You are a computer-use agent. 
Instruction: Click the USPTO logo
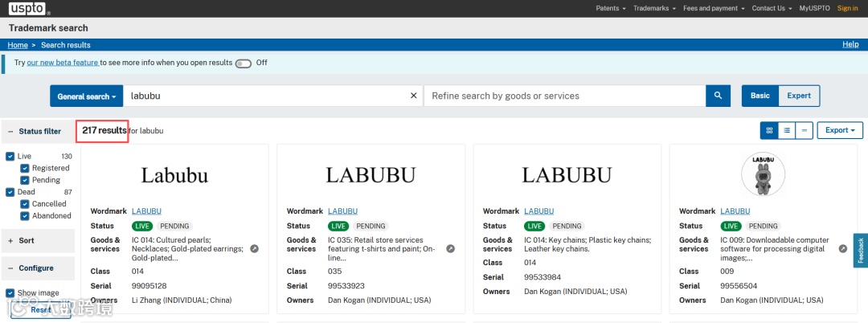[x=30, y=8]
